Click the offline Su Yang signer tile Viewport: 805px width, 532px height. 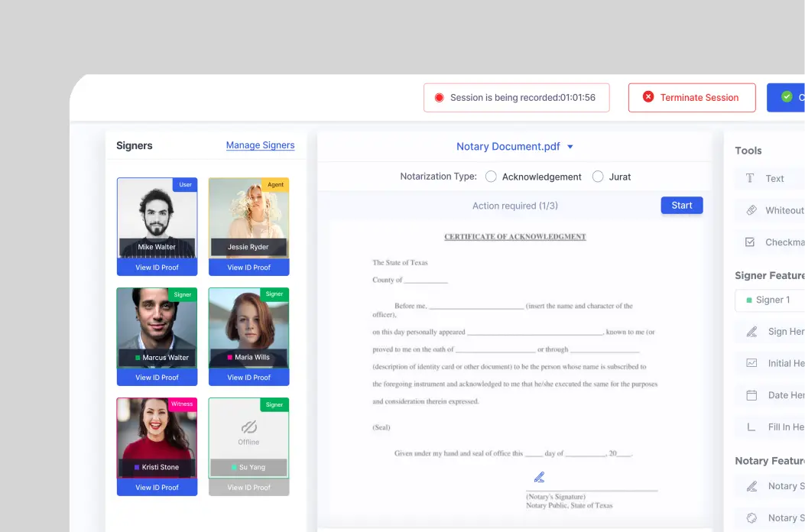(248, 432)
